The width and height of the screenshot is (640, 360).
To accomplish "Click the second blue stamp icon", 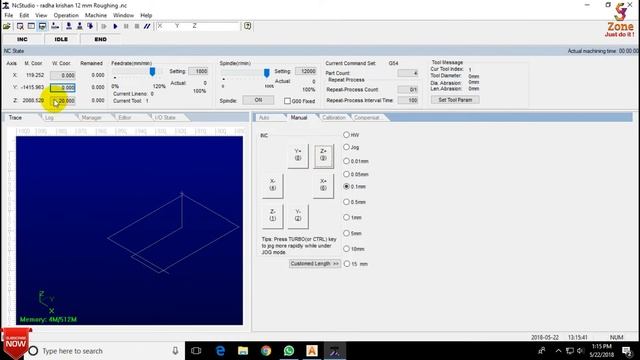I will point(80,26).
